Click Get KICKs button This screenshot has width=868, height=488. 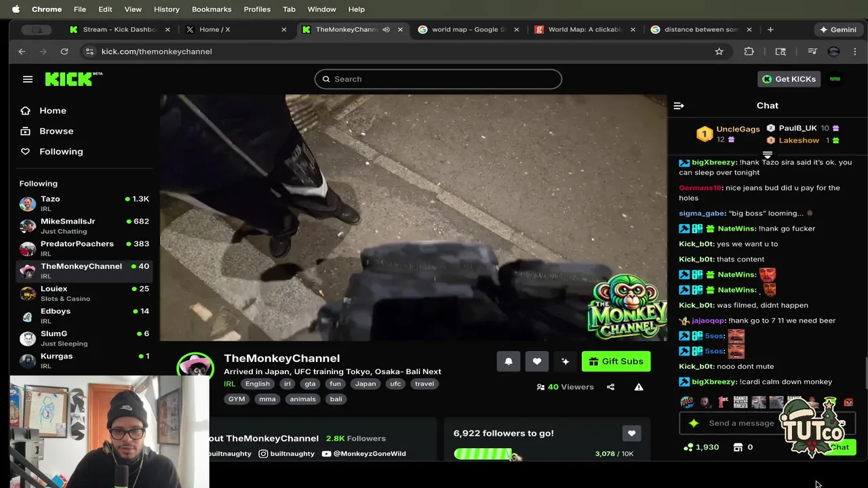click(x=789, y=79)
